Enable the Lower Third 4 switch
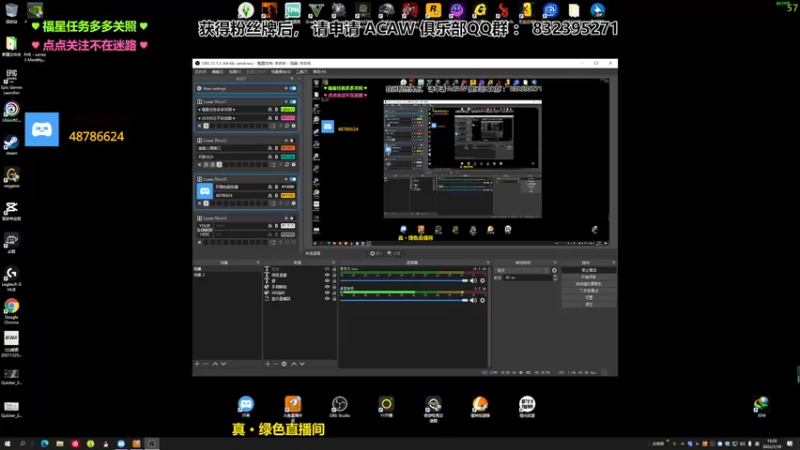Image resolution: width=800 pixels, height=450 pixels. point(292,218)
